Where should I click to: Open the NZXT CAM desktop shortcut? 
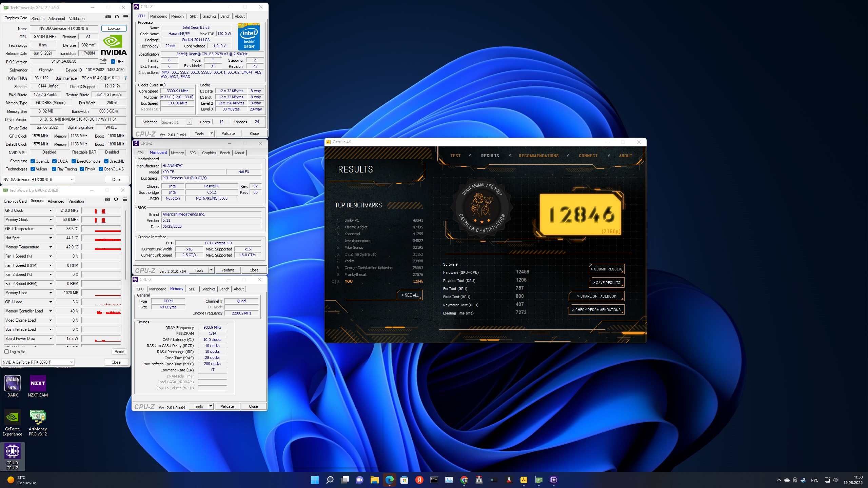pyautogui.click(x=38, y=386)
